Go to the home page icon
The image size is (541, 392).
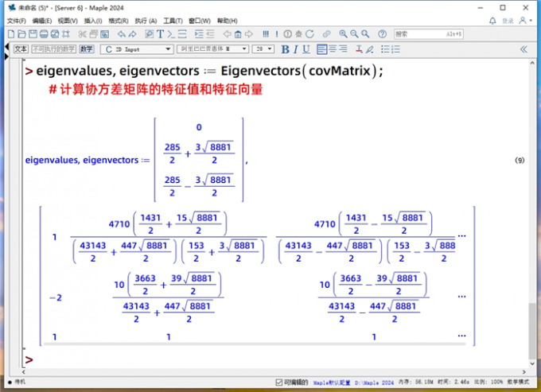238,33
